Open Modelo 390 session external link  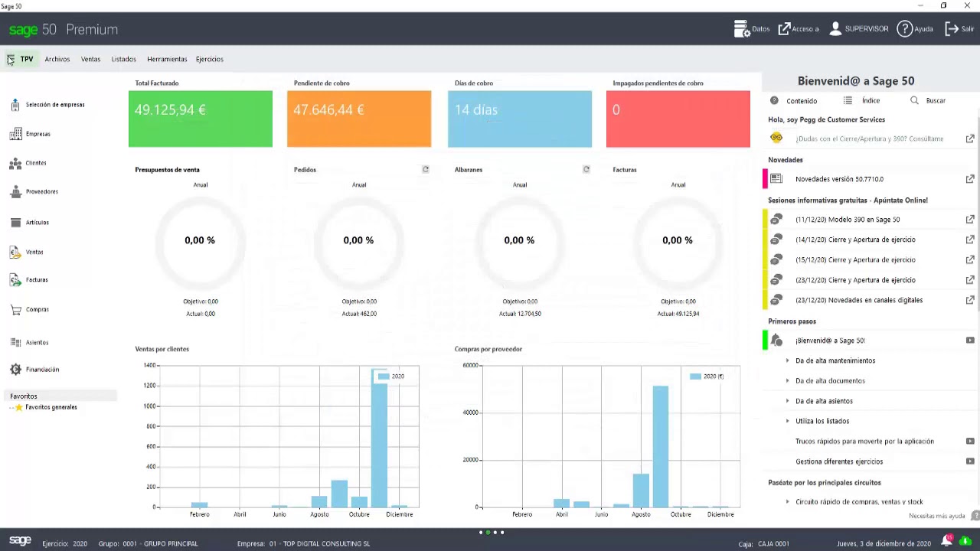(x=970, y=220)
